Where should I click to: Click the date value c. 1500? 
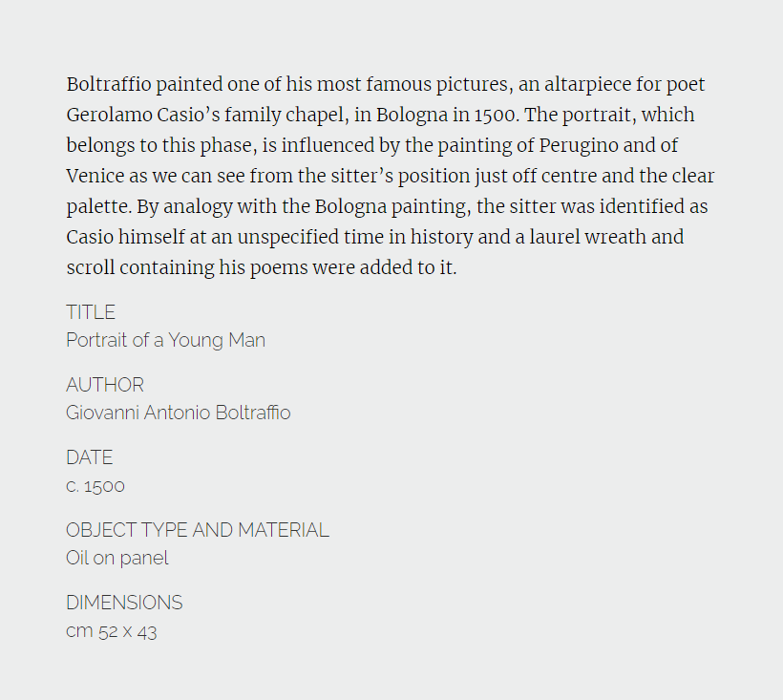pyautogui.click(x=95, y=486)
